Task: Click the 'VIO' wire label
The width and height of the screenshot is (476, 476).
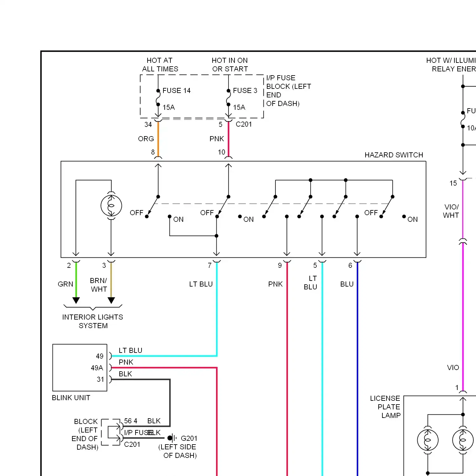Action: point(453,367)
